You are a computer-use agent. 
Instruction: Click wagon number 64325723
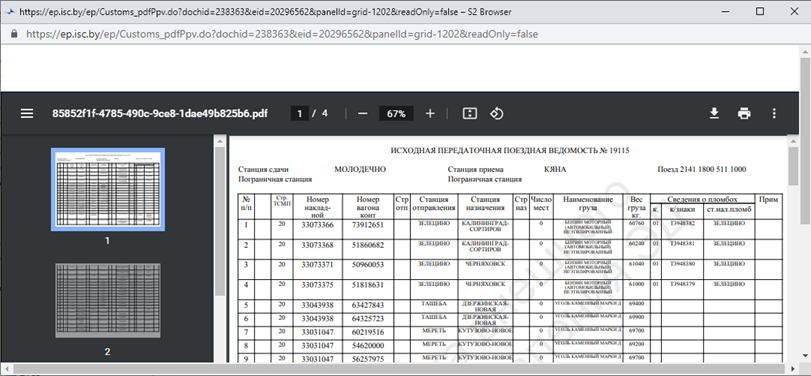pos(368,319)
